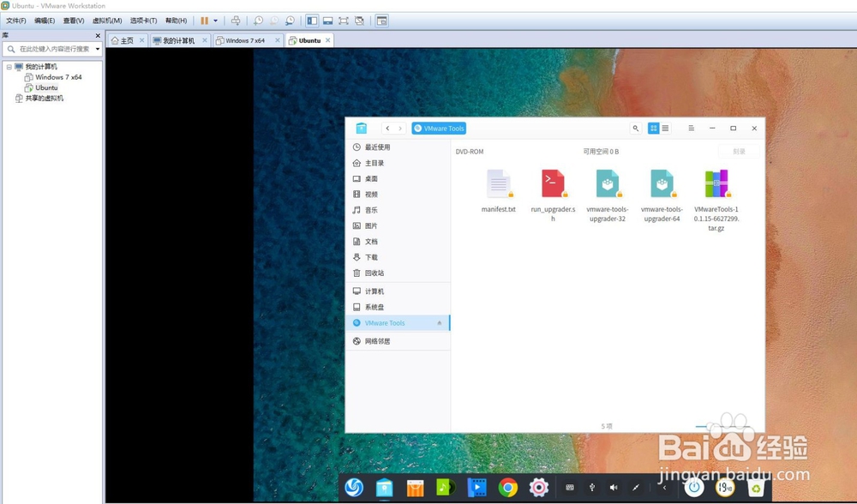The width and height of the screenshot is (857, 504).
Task: Open the trash icon in the dock
Action: [754, 487]
